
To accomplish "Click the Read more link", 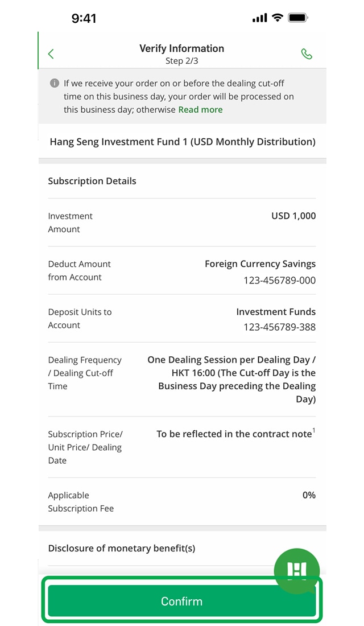I will (x=200, y=110).
